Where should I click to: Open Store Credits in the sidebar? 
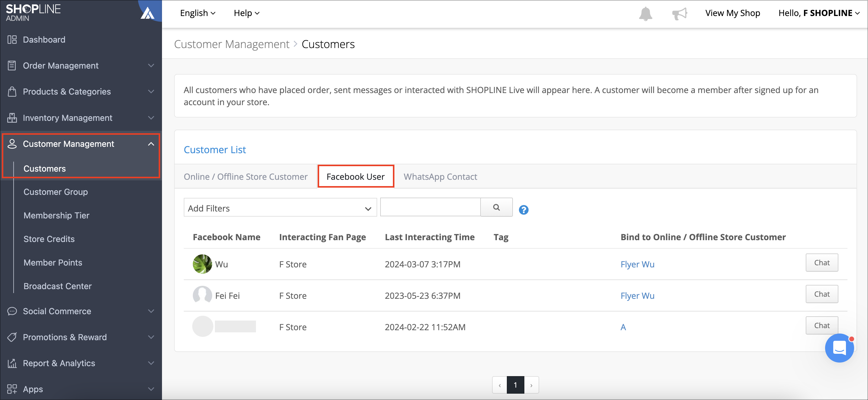pos(49,239)
